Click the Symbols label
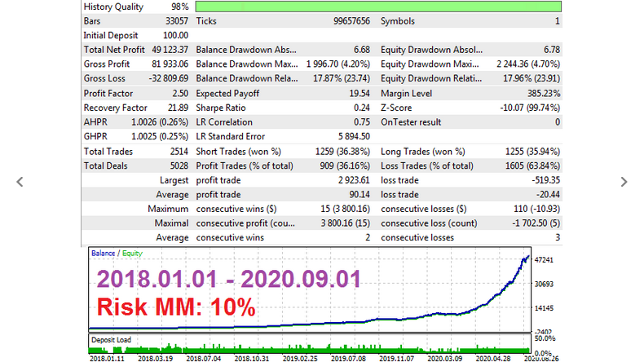The width and height of the screenshot is (644, 362). [398, 21]
